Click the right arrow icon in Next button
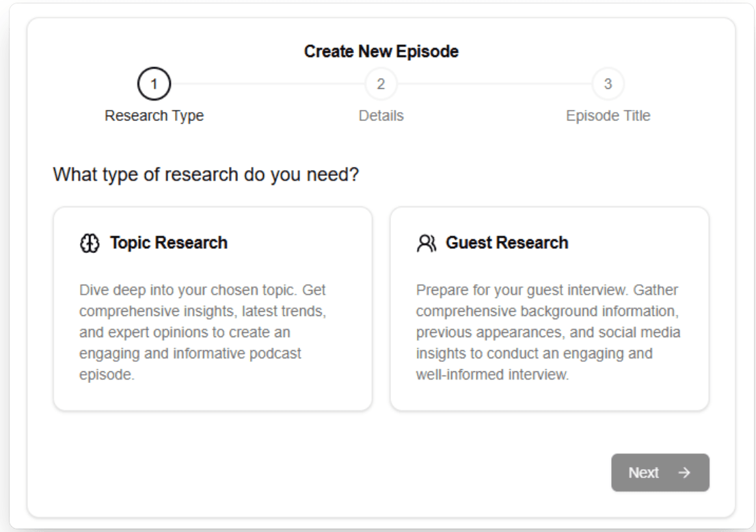Image resolution: width=756 pixels, height=532 pixels. [x=684, y=473]
